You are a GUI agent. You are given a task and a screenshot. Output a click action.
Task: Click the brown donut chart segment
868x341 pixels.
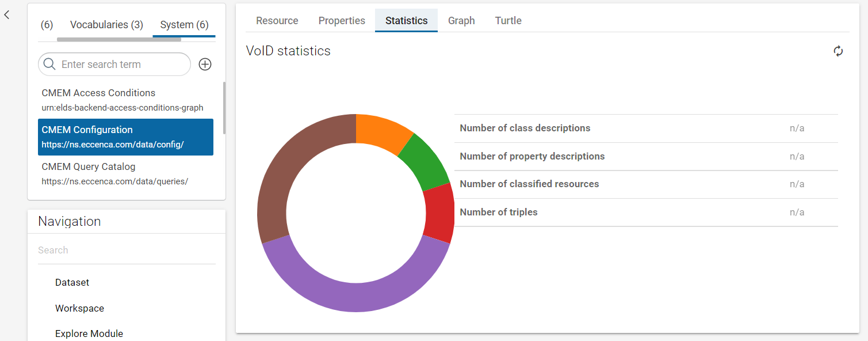pyautogui.click(x=282, y=173)
